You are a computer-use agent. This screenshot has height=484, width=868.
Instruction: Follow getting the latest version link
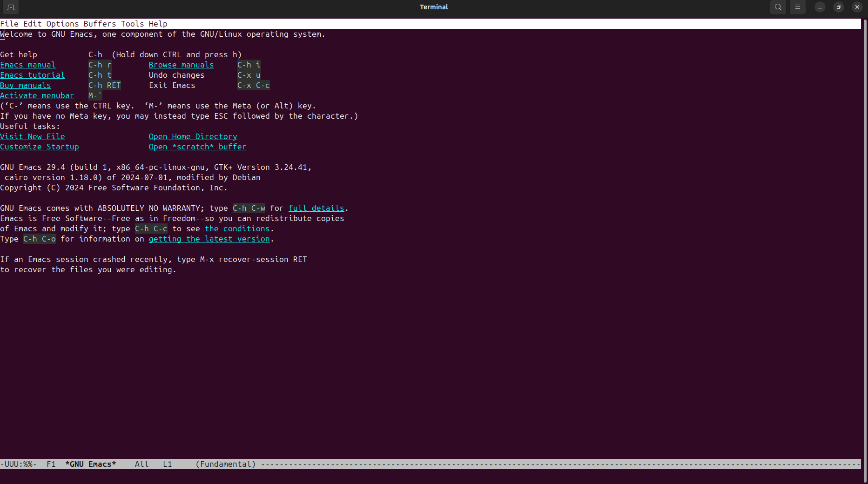[x=209, y=239]
